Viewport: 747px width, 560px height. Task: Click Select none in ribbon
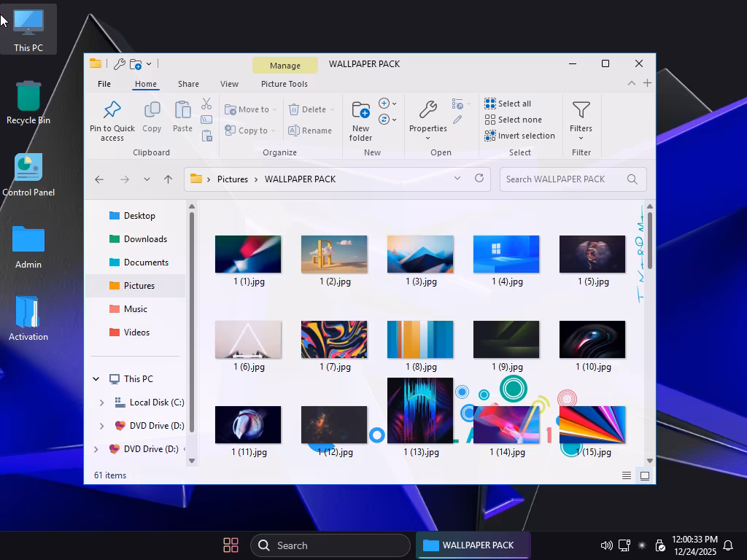[x=513, y=120]
